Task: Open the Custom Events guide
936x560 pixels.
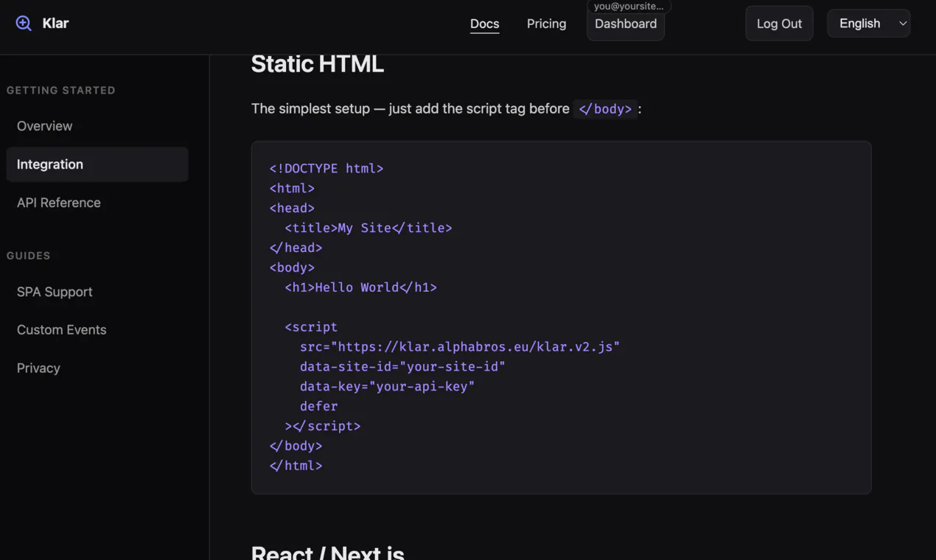Action: (97, 330)
